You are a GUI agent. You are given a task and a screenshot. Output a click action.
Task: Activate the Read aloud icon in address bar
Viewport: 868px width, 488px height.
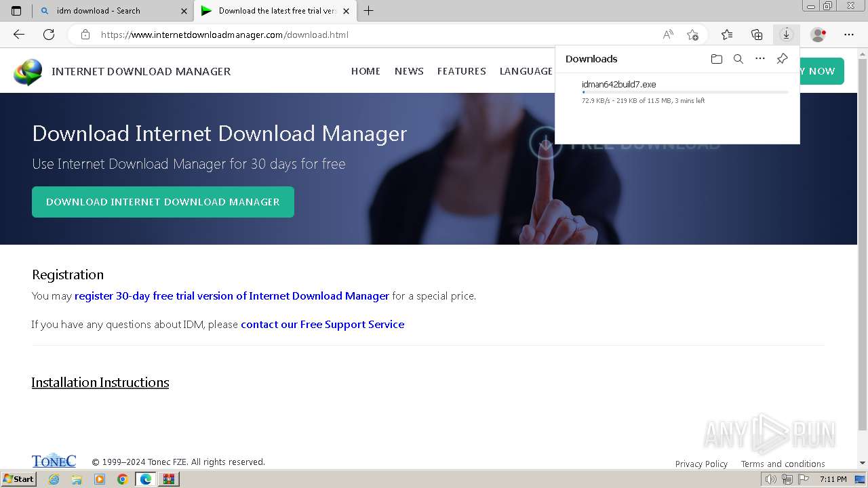click(668, 35)
